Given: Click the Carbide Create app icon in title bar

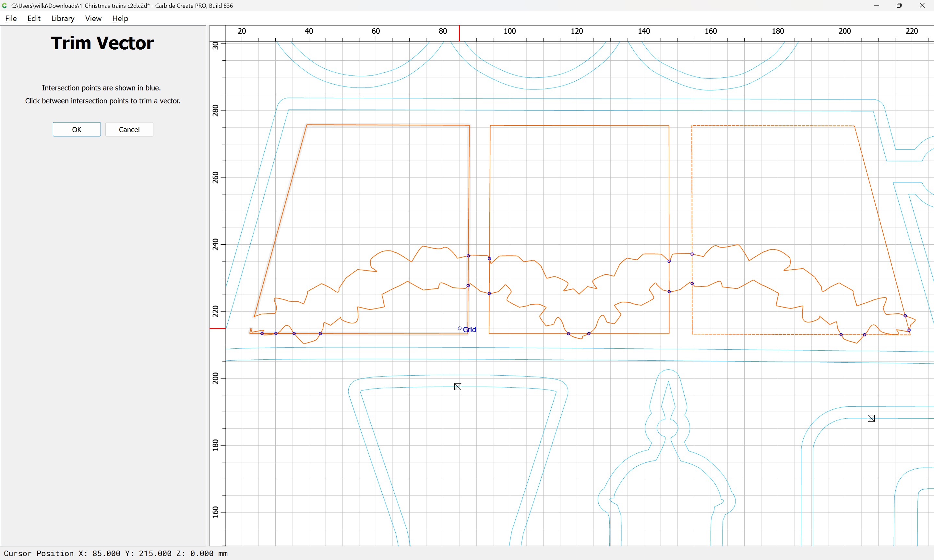Looking at the screenshot, I should point(5,6).
